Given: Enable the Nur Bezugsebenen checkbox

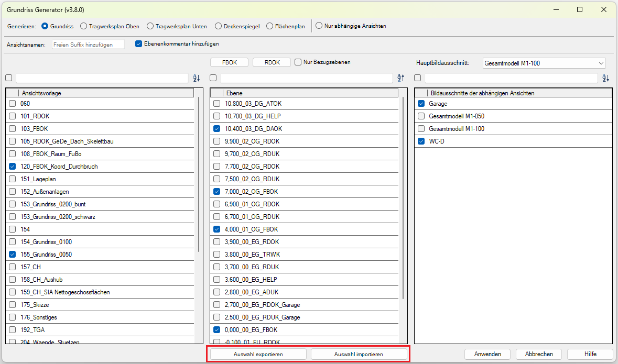Looking at the screenshot, I should [x=298, y=62].
